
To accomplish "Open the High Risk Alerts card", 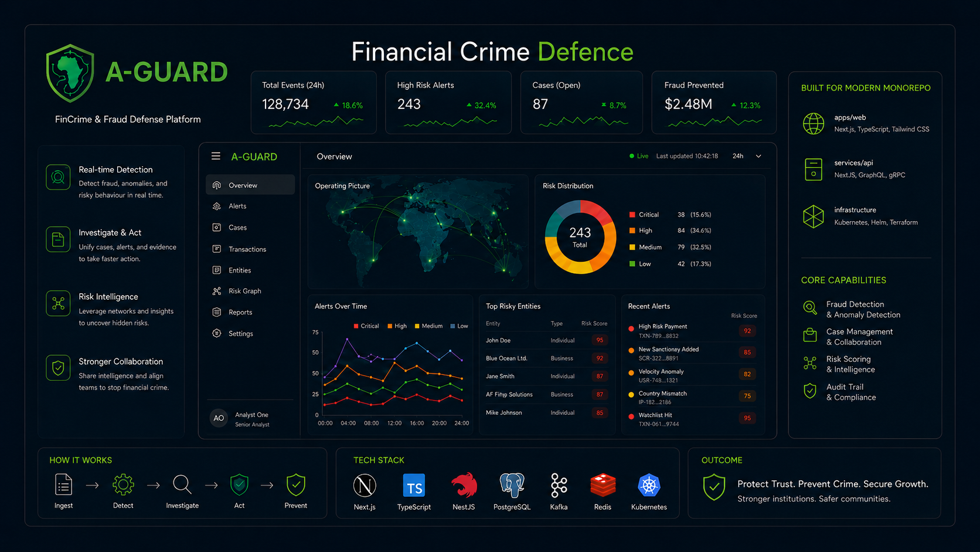I will pyautogui.click(x=448, y=103).
